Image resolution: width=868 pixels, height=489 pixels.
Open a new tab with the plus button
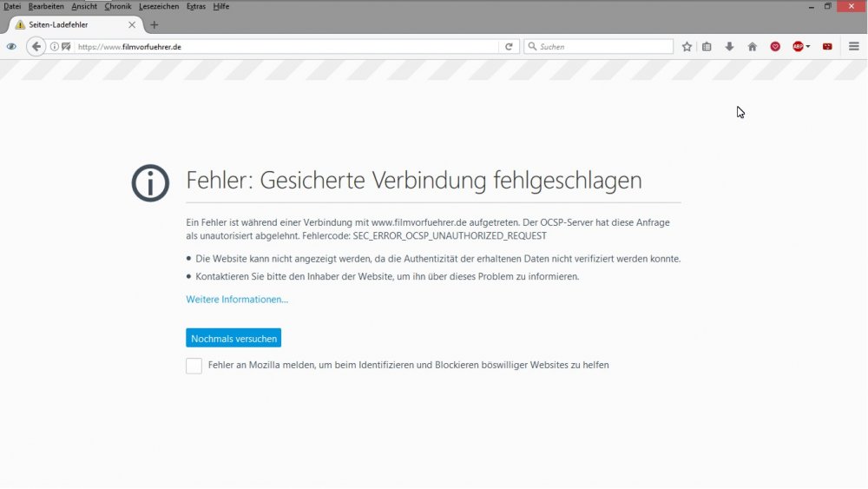coord(155,25)
